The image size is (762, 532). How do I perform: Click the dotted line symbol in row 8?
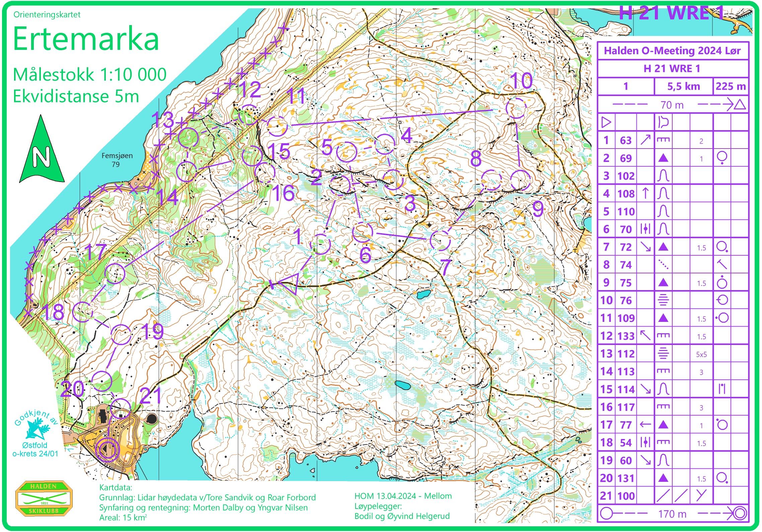(663, 264)
